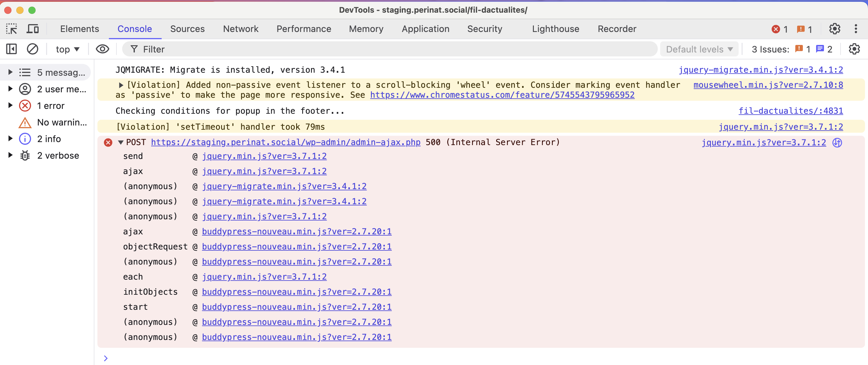
Task: Open buddypress-nouveau link on start frame
Action: (296, 307)
